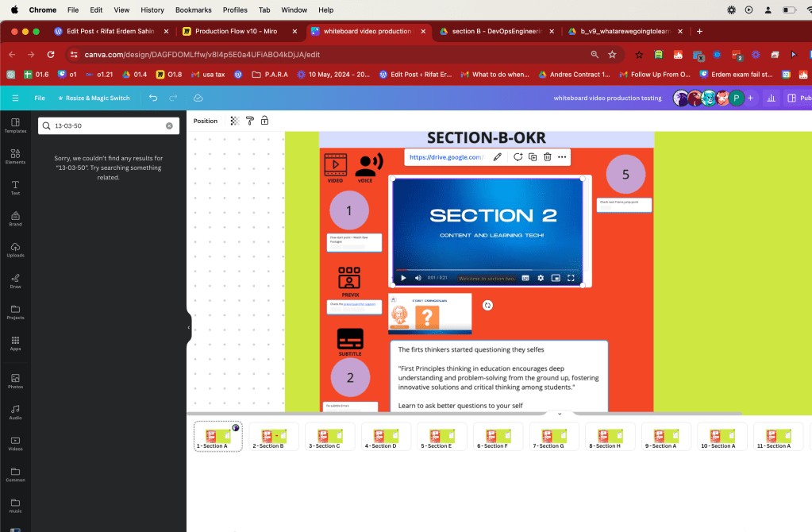Screen dimensions: 812x532
Task: Open the File menu in Canva
Action: tap(40, 98)
